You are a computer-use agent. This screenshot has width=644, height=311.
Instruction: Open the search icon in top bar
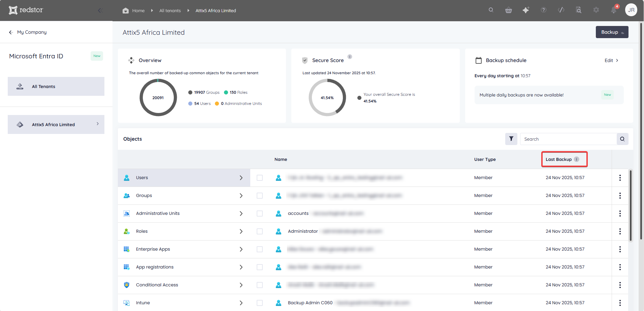pyautogui.click(x=491, y=10)
